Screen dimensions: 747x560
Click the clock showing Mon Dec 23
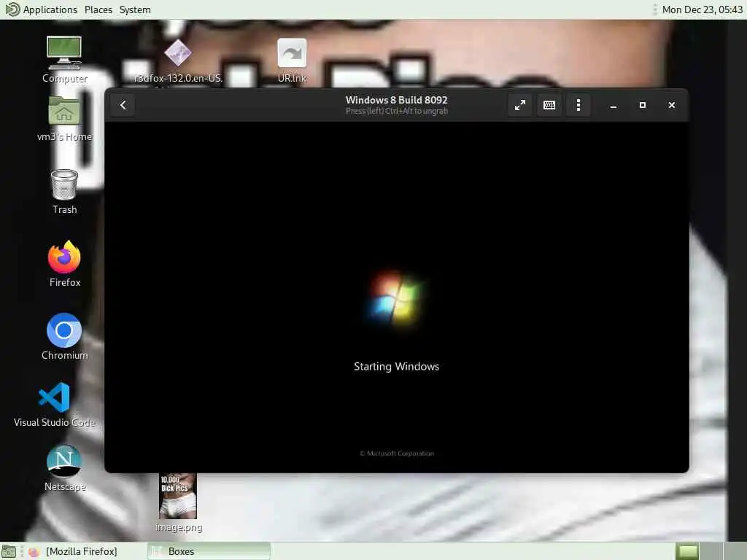pyautogui.click(x=703, y=9)
